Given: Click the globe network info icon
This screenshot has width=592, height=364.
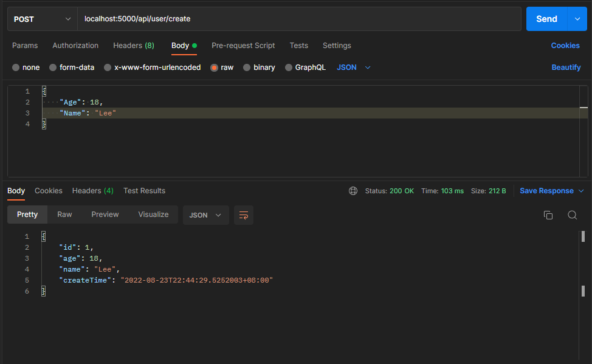Looking at the screenshot, I should 353,190.
